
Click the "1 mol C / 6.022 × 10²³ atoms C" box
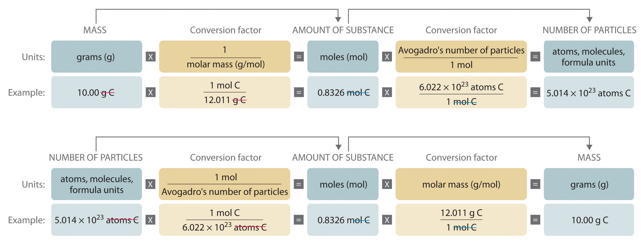tap(224, 220)
